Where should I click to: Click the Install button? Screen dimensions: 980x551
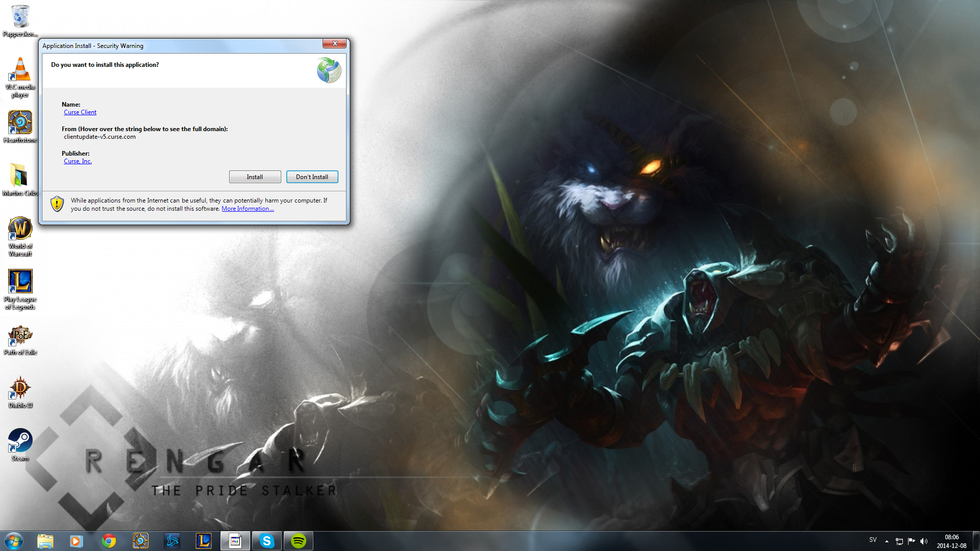(255, 177)
